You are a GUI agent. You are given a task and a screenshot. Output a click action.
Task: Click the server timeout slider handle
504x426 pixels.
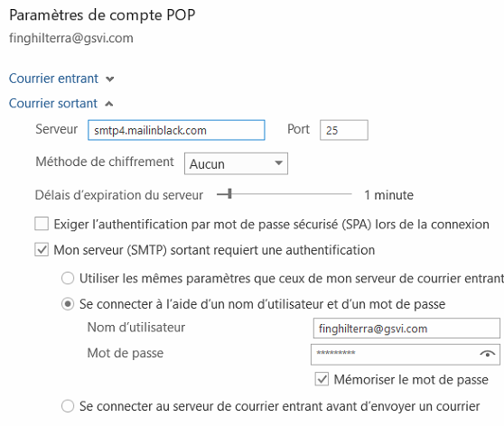[229, 194]
